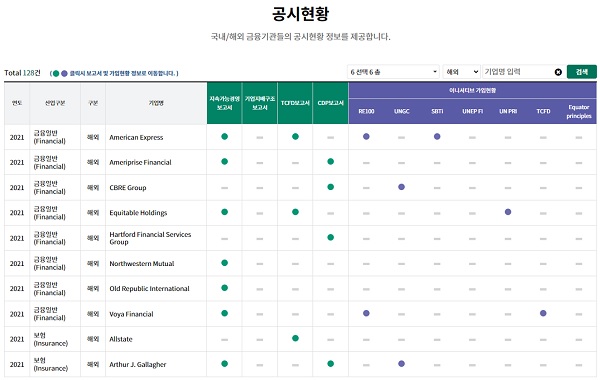Click the 이니셔티브 가입현황 group header
This screenshot has height=380, width=600.
472,90
